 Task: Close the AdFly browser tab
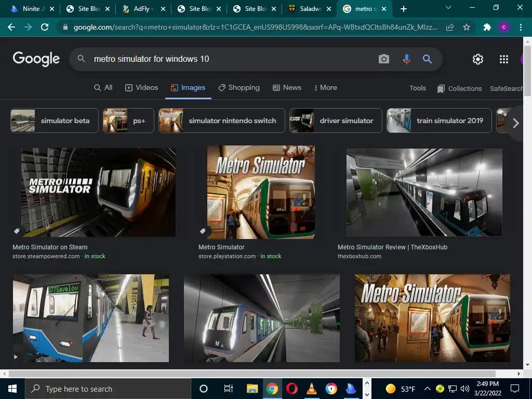[163, 9]
